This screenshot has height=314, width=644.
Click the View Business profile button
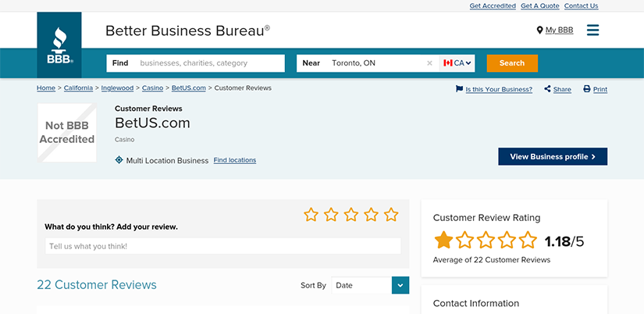click(x=553, y=156)
